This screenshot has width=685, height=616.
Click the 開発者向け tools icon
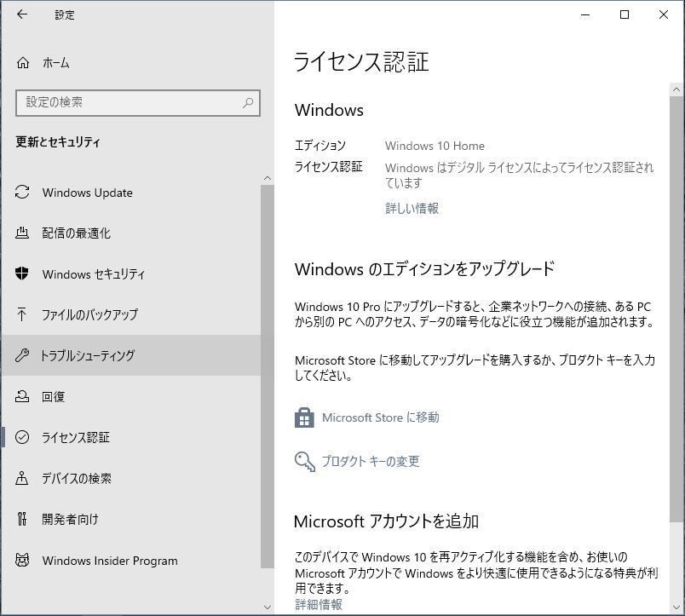click(22, 519)
